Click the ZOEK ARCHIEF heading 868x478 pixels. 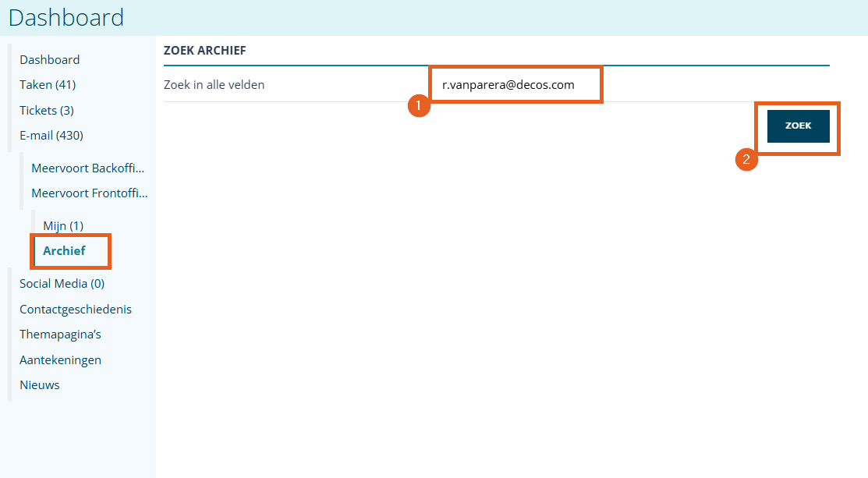click(x=205, y=51)
